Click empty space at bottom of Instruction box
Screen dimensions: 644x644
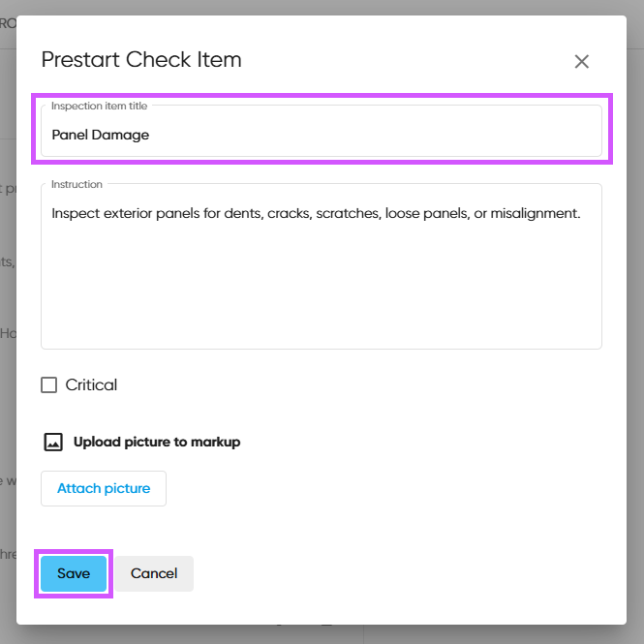pyautogui.click(x=321, y=324)
